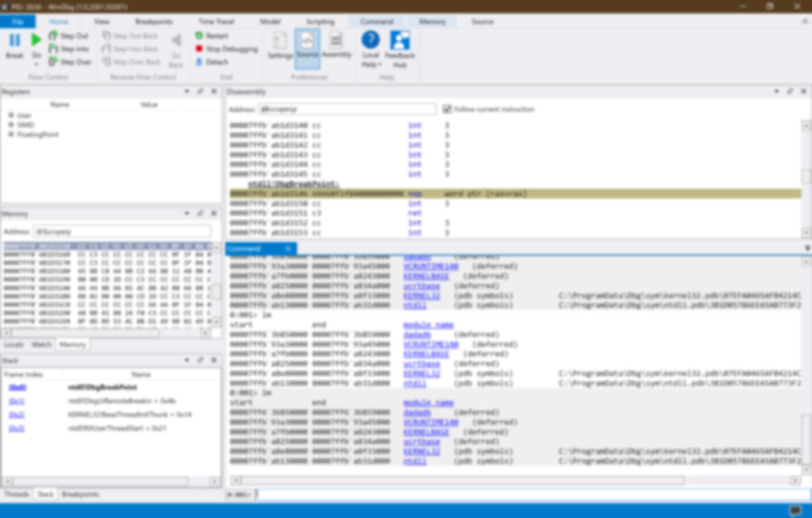Open the Memory ribbon tab
Viewport: 812px width, 518px height.
tap(432, 22)
